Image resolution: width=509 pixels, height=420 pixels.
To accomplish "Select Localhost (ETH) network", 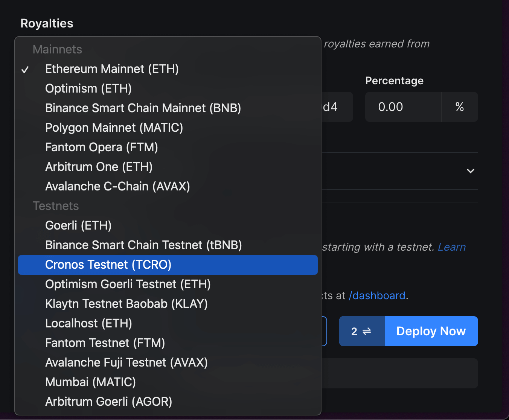I will click(88, 323).
